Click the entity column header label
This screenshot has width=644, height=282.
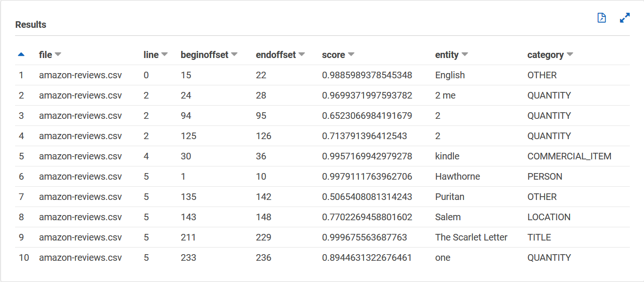[446, 55]
